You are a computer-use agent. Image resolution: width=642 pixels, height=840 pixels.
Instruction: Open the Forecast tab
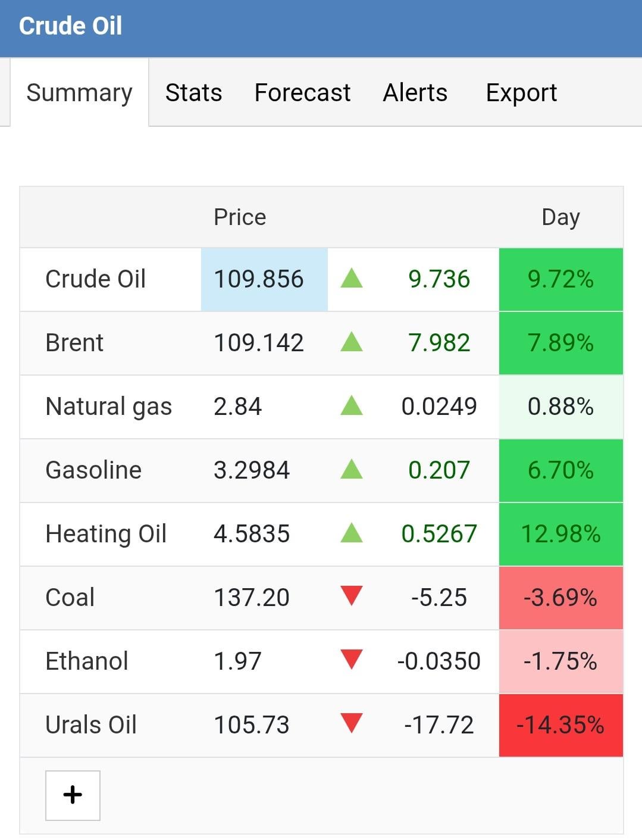coord(302,93)
